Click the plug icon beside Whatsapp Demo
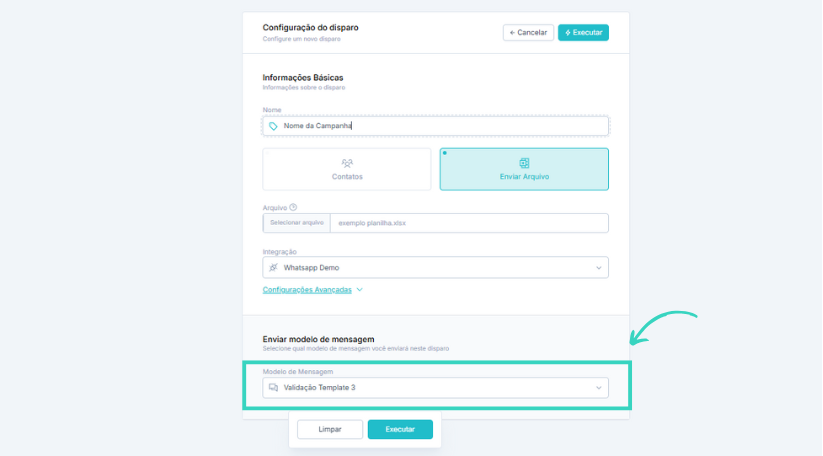823x456 pixels. tap(273, 268)
